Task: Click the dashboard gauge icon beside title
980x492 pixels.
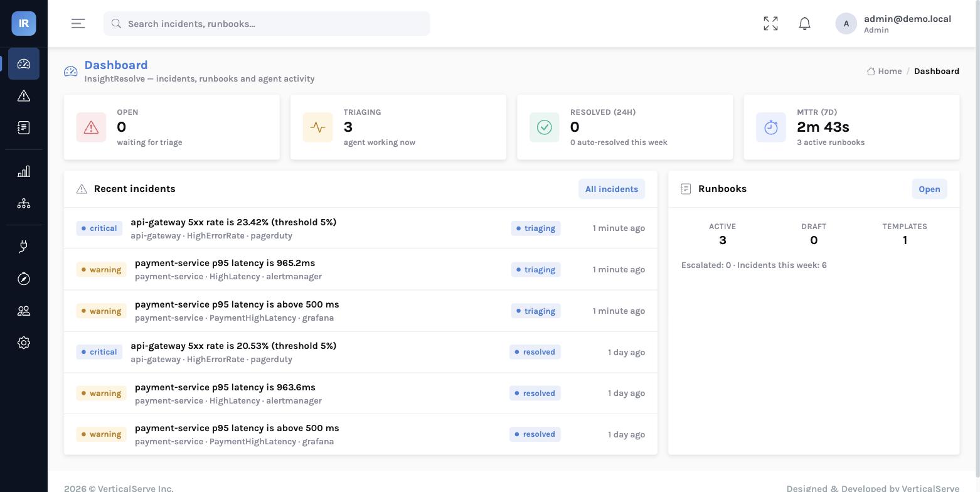Action: point(71,72)
